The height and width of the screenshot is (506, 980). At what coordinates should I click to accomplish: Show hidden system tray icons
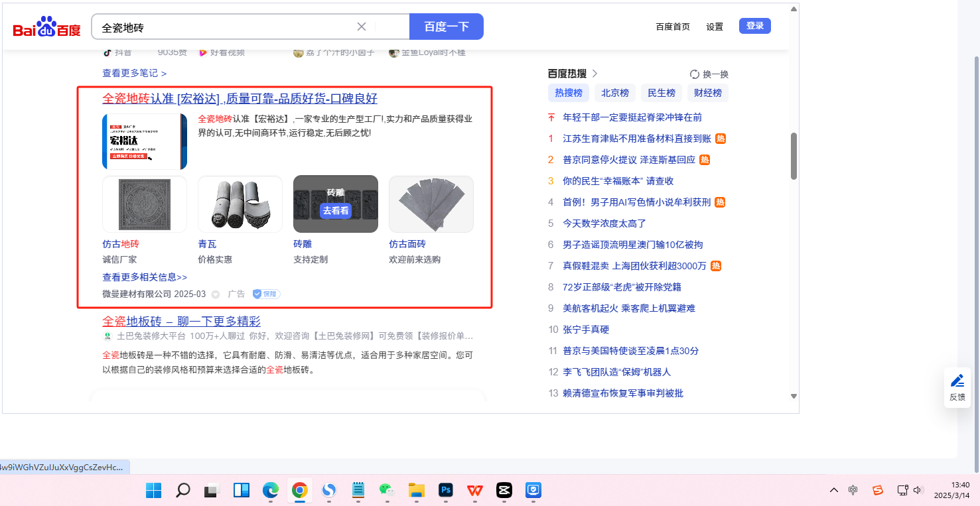coord(834,490)
